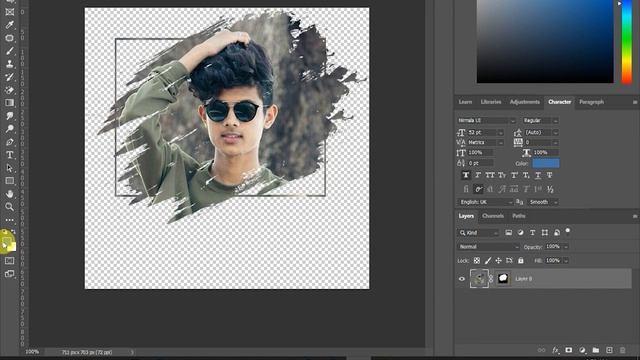Image resolution: width=640 pixels, height=360 pixels.
Task: Select the Eyedropper tool
Action: 9,25
